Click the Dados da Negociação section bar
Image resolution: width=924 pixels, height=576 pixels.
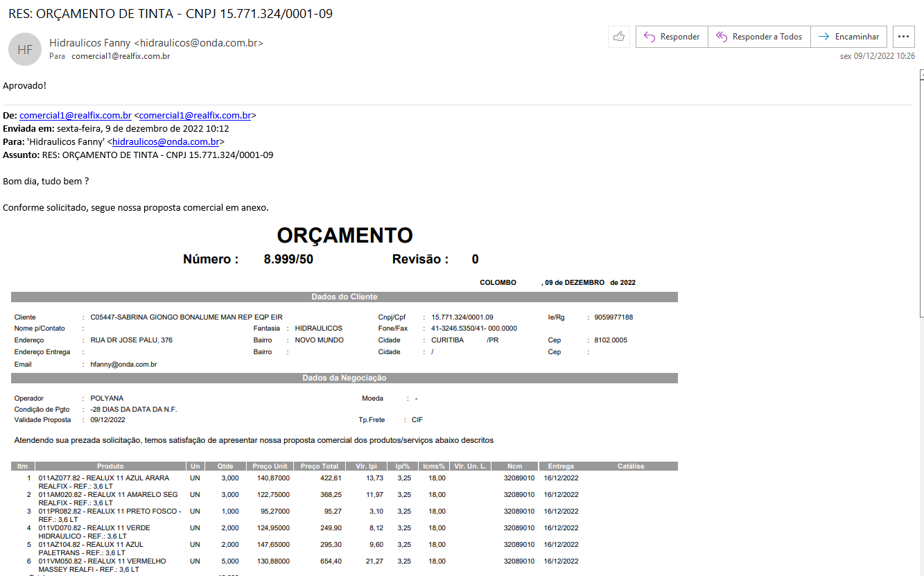344,378
